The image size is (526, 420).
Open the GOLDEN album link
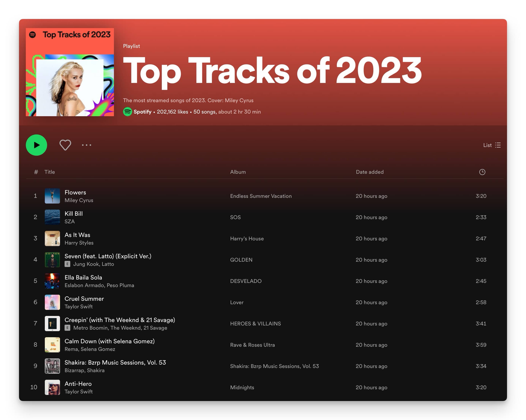pyautogui.click(x=241, y=260)
